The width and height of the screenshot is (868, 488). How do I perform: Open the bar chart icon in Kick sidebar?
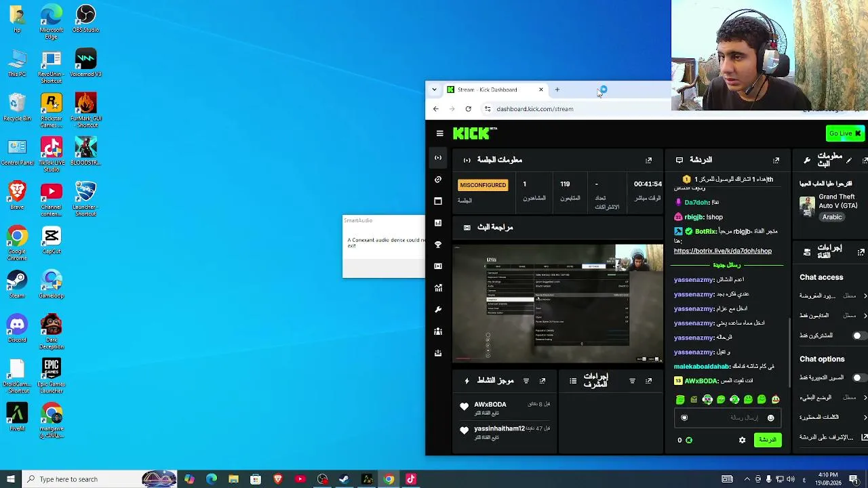[438, 223]
